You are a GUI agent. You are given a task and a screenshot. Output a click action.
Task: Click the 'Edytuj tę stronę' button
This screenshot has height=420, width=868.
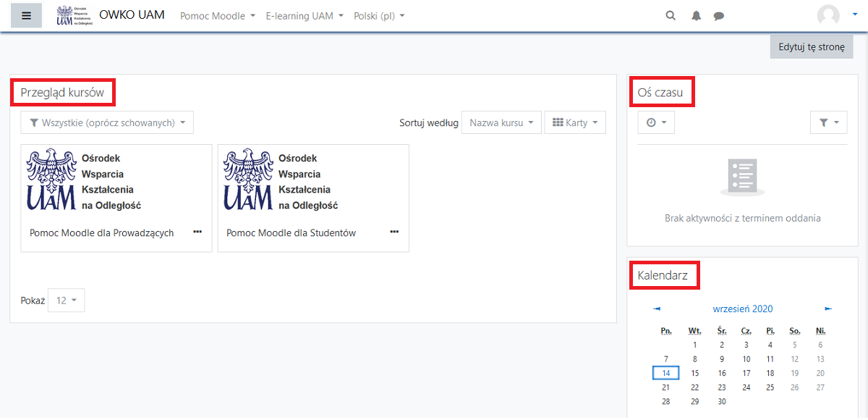point(811,46)
